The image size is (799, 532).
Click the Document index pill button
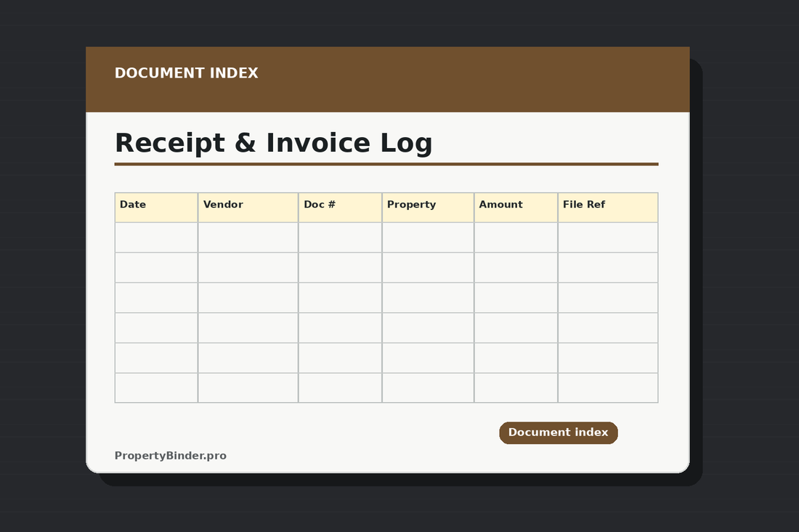tap(558, 433)
